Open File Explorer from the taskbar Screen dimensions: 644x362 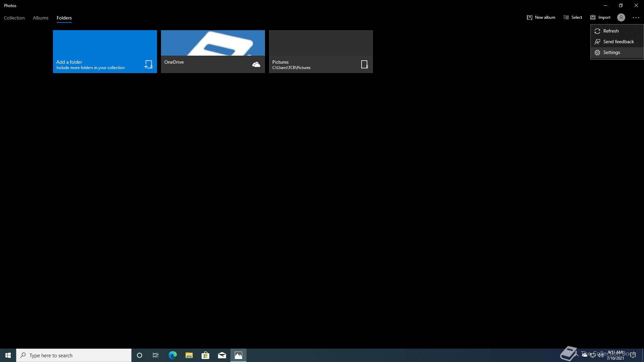click(189, 355)
